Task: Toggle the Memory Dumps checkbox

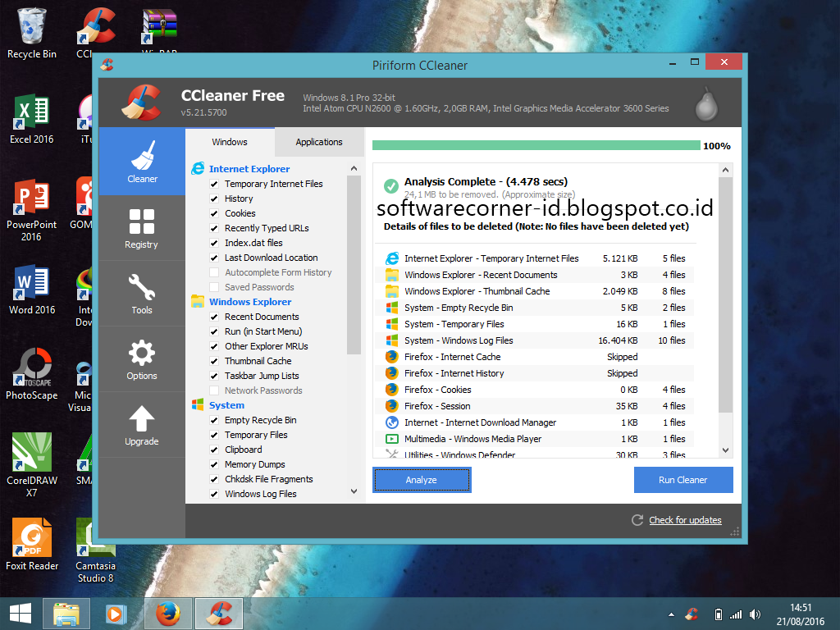Action: point(214,464)
